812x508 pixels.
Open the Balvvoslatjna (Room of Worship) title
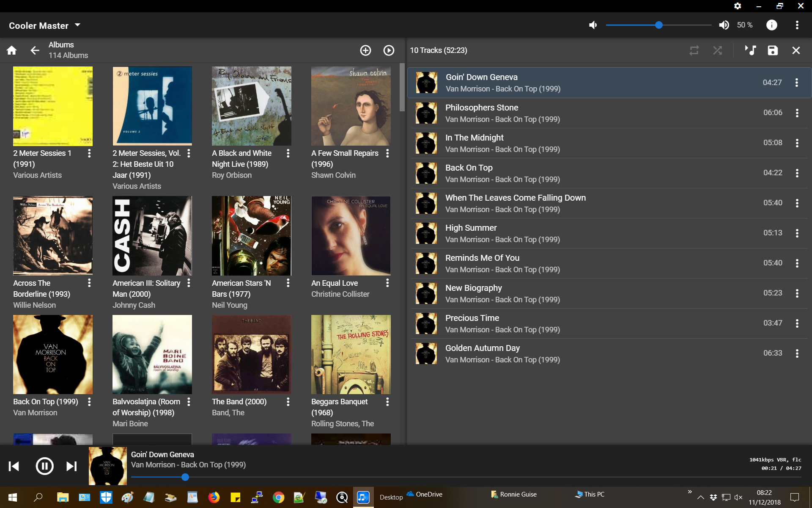146,407
